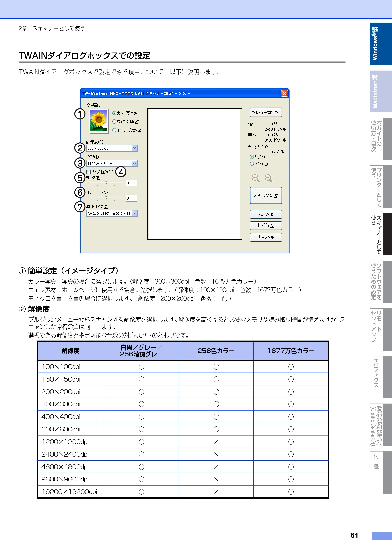This screenshot has width=392, height=555.
Task: Click the 1677万色カラー column header
Action: [291, 351]
